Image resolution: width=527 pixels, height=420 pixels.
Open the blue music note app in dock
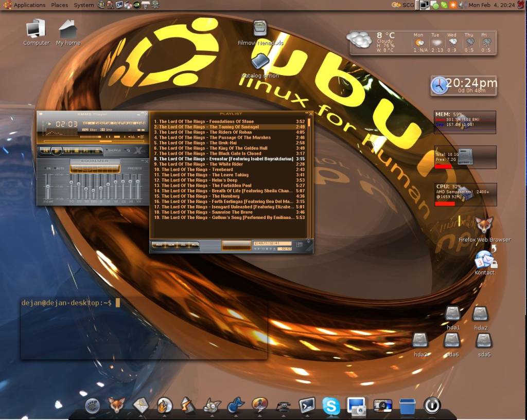[236, 405]
